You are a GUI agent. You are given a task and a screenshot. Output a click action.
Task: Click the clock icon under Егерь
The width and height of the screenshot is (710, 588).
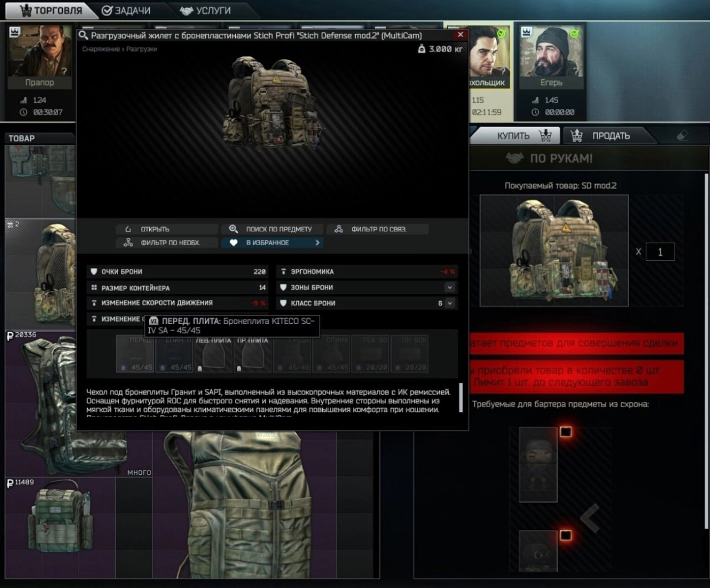click(x=535, y=112)
